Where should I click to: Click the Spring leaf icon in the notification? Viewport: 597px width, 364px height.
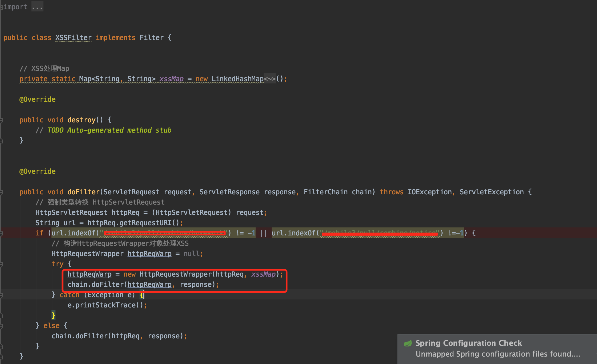pyautogui.click(x=407, y=343)
